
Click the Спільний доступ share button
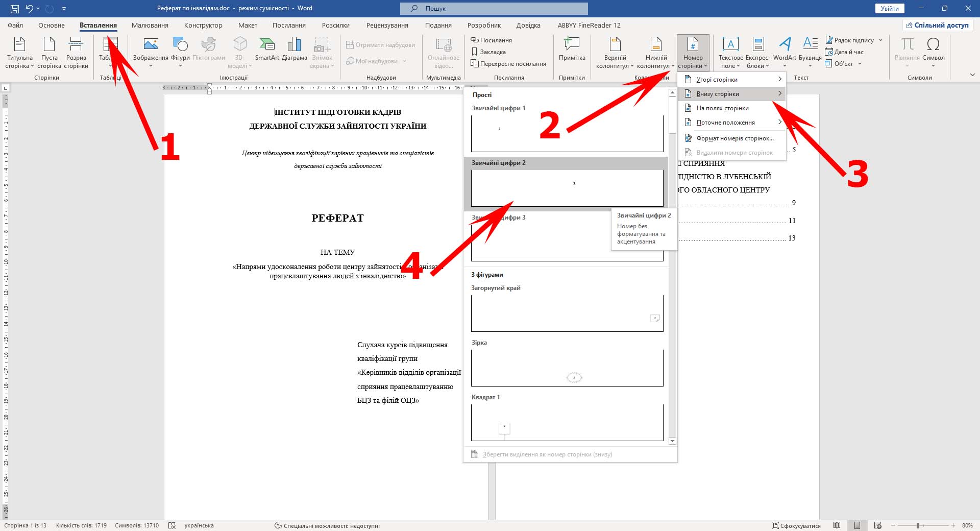coord(938,25)
